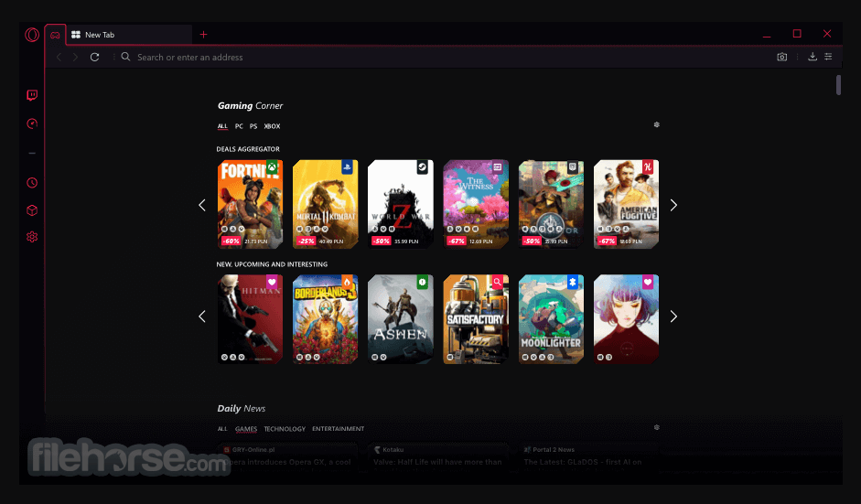The image size is (861, 504).
Task: Open GX Control speedometer panel
Action: (32, 124)
